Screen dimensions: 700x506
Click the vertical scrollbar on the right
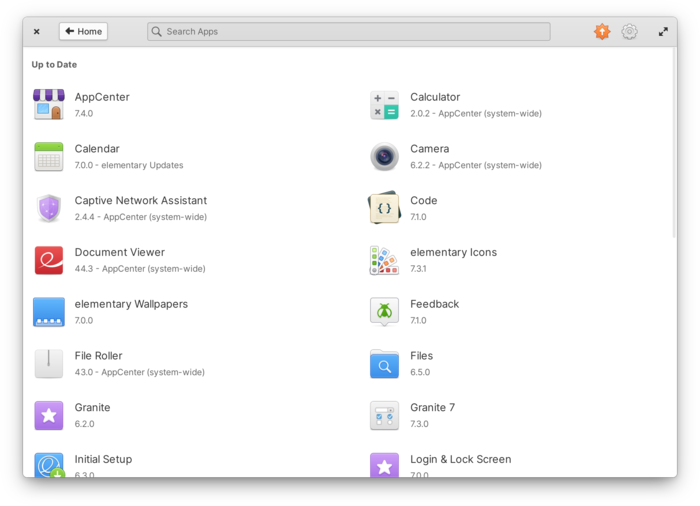click(x=674, y=143)
